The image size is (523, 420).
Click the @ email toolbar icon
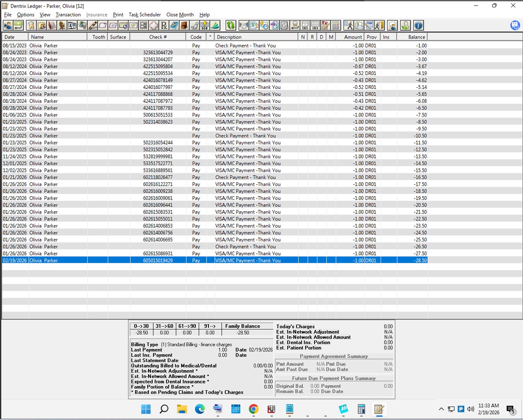pos(133,26)
